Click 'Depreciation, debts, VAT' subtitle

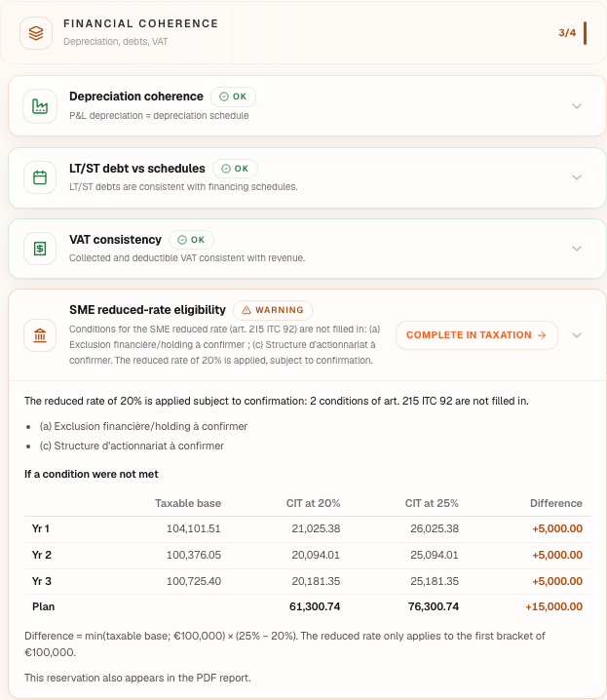116,42
